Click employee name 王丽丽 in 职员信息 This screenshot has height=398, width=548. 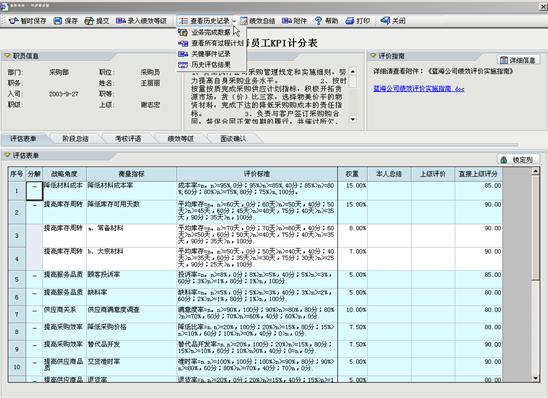(150, 83)
